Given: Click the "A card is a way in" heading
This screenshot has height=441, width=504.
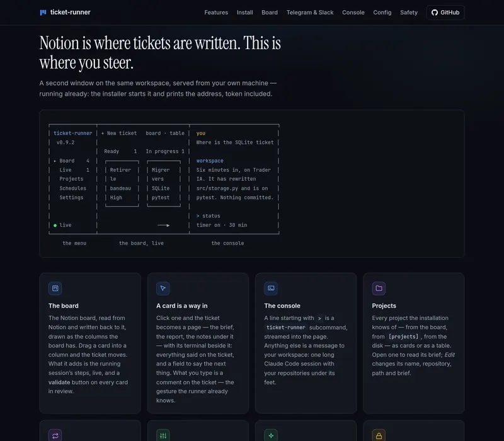Looking at the screenshot, I should 181,306.
